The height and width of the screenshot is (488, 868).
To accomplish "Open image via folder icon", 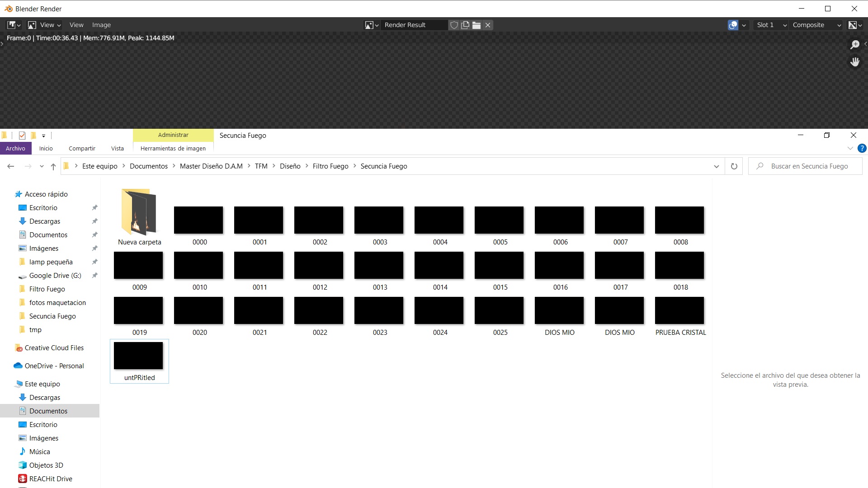I will (x=476, y=25).
